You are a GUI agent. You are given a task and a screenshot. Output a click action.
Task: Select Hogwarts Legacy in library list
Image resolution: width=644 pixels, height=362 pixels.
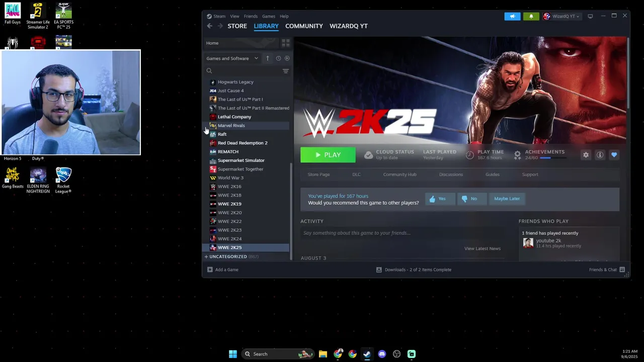click(x=247, y=82)
